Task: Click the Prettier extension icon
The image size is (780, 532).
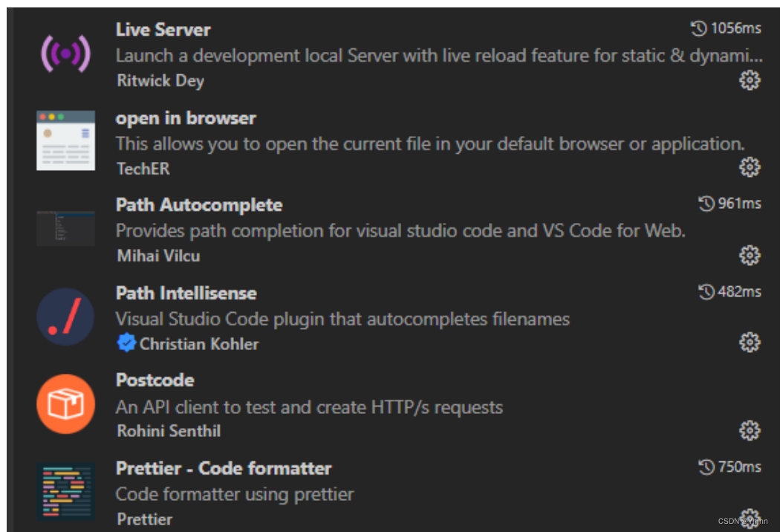Action: pos(65,492)
